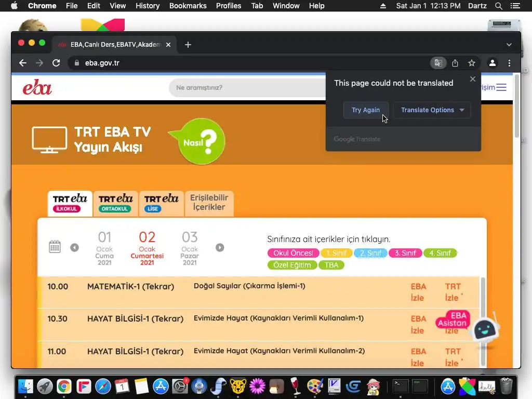Select date 03 Ocak Pazar

point(190,248)
